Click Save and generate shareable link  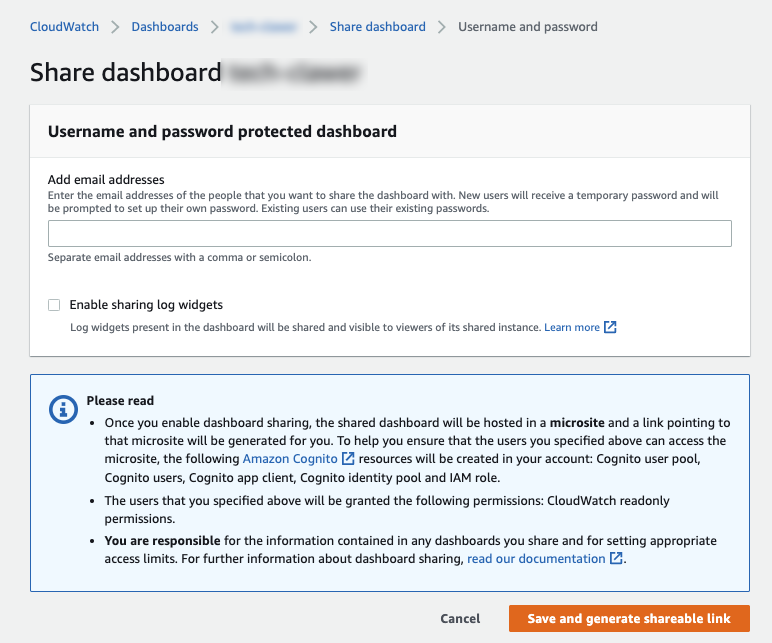click(x=629, y=619)
